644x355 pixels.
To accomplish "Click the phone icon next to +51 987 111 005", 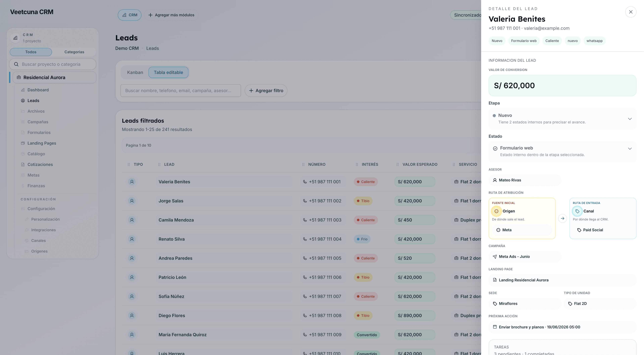I will point(305,258).
